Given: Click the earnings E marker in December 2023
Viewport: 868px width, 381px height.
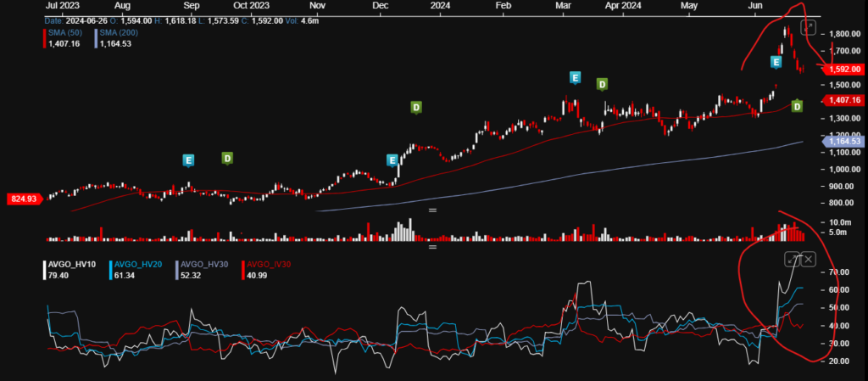Looking at the screenshot, I should coord(392,161).
